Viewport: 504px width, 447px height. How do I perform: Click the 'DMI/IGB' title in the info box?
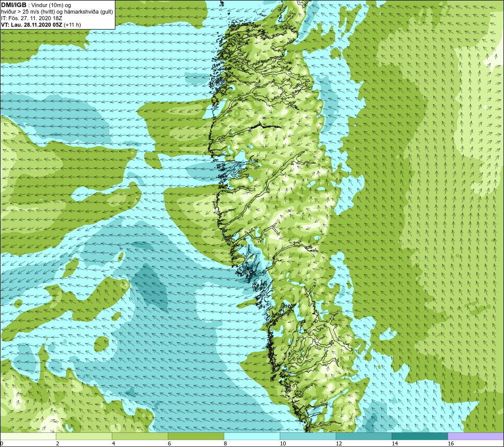[x=14, y=5]
